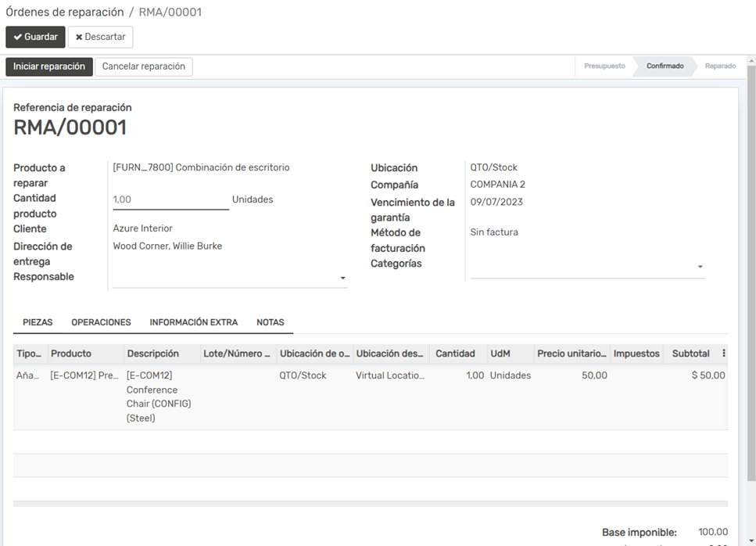Sort table by Producto column header
This screenshot has width=756, height=546.
[x=71, y=354]
